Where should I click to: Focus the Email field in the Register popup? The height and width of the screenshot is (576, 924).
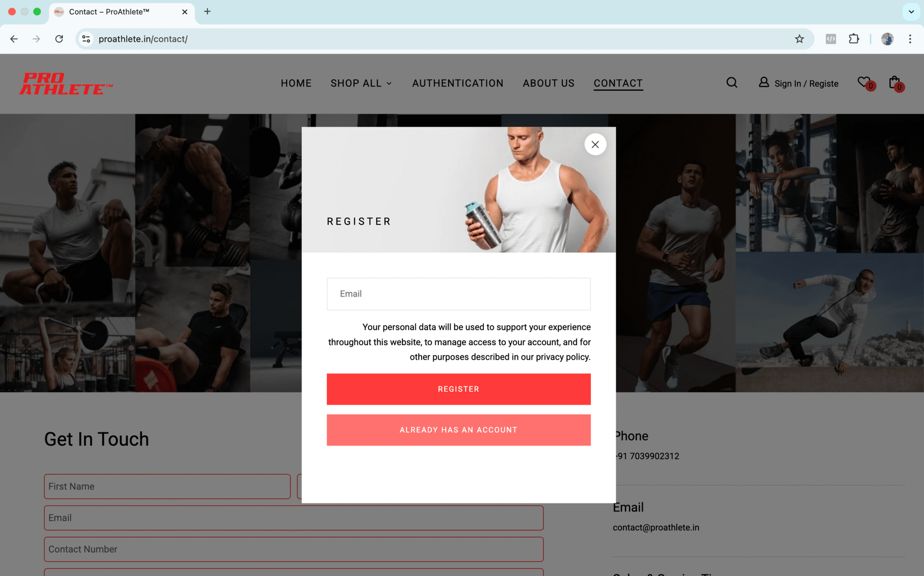pos(459,294)
